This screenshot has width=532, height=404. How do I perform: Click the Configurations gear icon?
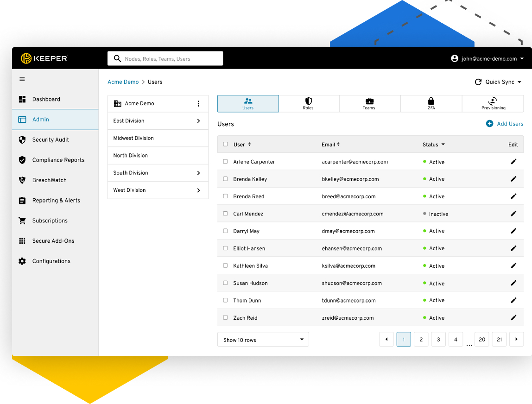(x=22, y=261)
